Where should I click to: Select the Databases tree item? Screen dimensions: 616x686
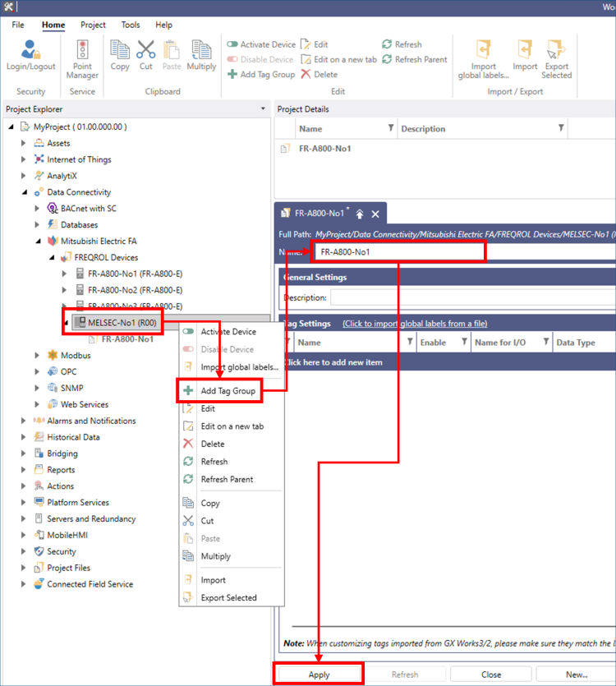(x=79, y=225)
